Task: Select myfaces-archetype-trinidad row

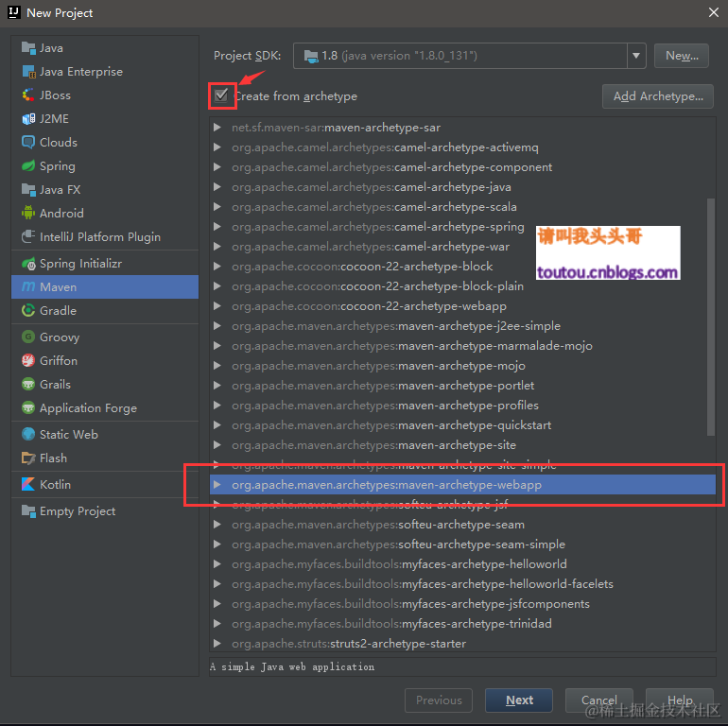Action: 462,623
